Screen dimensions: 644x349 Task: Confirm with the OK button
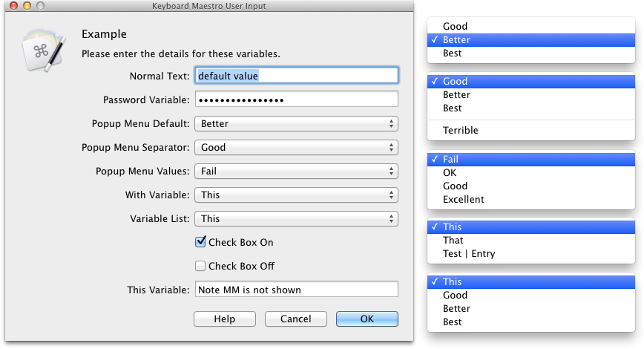click(x=367, y=319)
